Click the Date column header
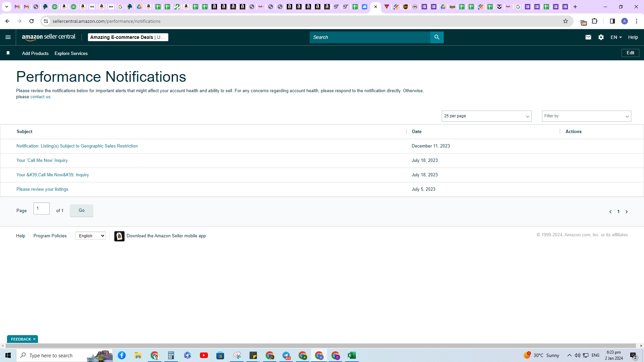 417,131
